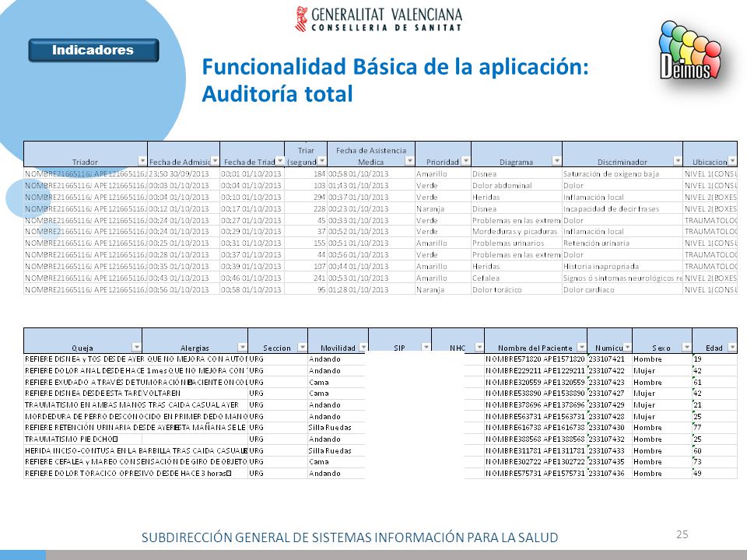Select the Edad cell '77'

click(x=714, y=428)
